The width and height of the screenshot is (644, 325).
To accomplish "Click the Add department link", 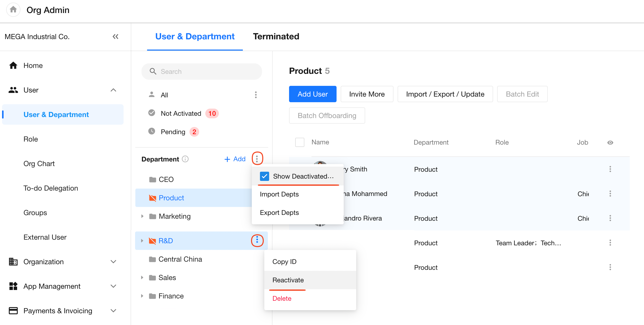I will (x=235, y=159).
